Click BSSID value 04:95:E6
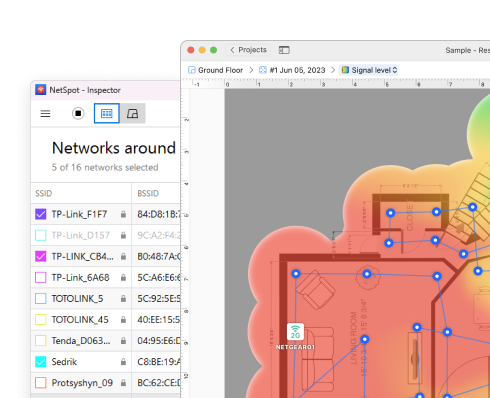The image size is (490, 398). 159,341
